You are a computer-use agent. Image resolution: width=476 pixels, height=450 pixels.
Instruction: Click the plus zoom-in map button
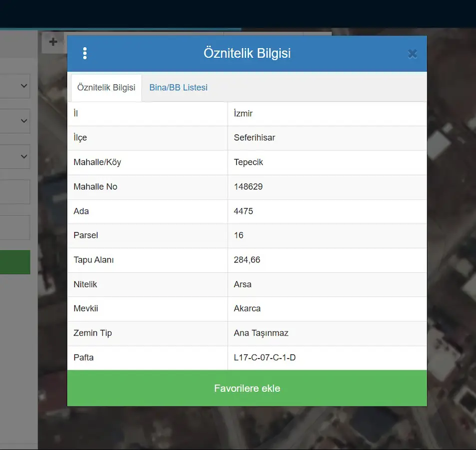[x=53, y=42]
